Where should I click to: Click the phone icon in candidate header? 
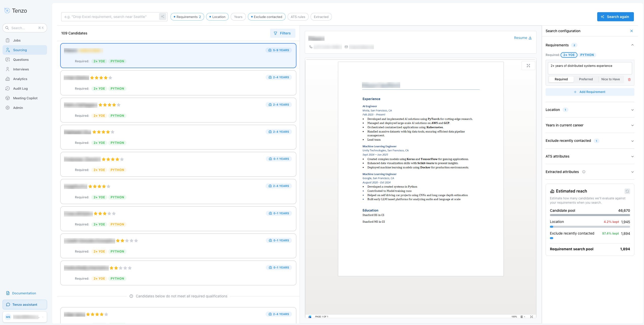(311, 47)
